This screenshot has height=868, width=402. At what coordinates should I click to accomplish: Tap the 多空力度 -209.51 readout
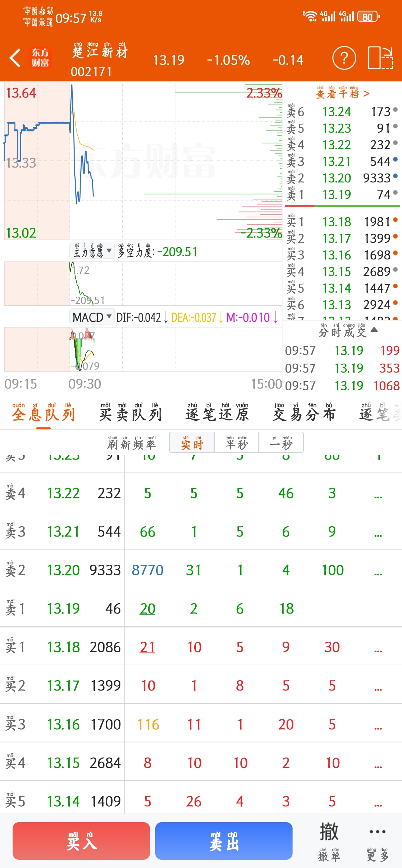tap(157, 252)
